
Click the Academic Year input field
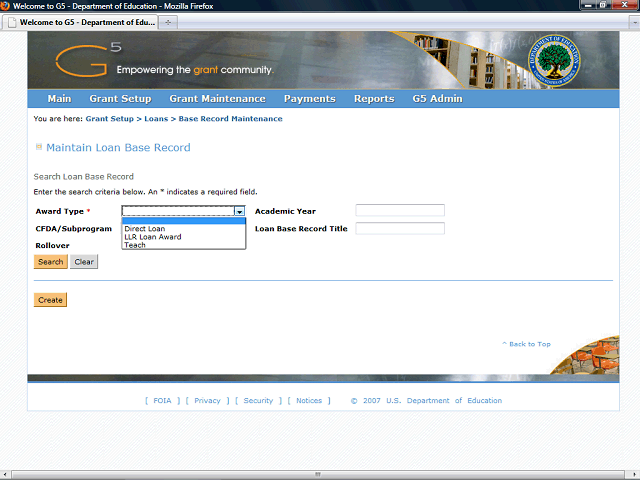400,211
